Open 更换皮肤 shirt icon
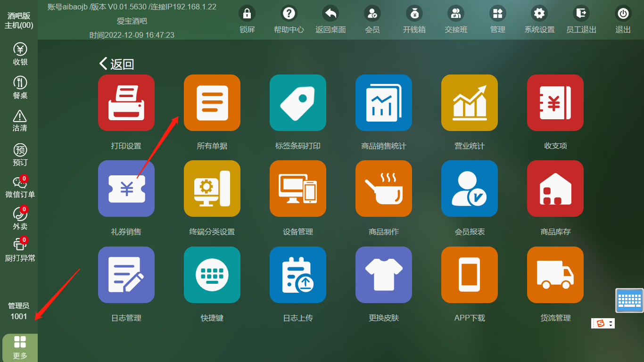 point(384,275)
